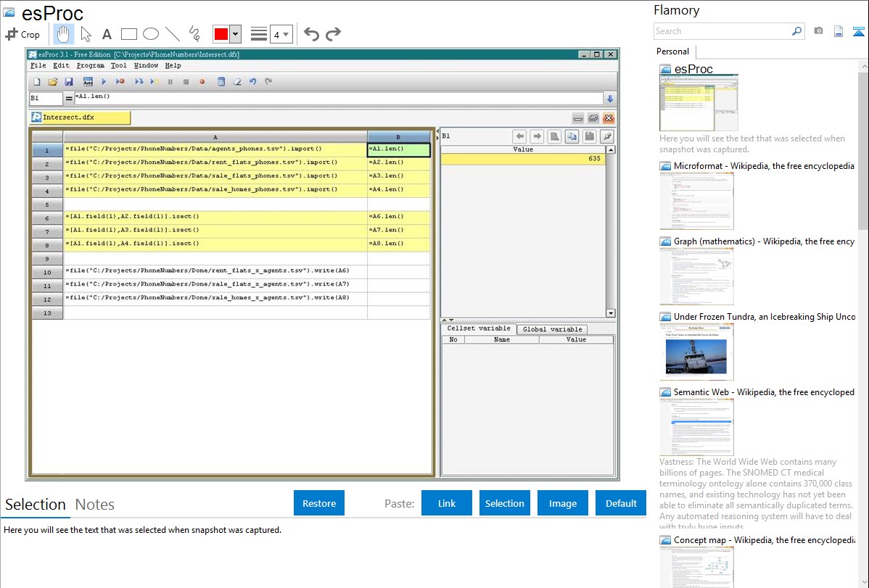869x588 pixels.
Task: Switch to the Selection tab
Action: pos(36,505)
